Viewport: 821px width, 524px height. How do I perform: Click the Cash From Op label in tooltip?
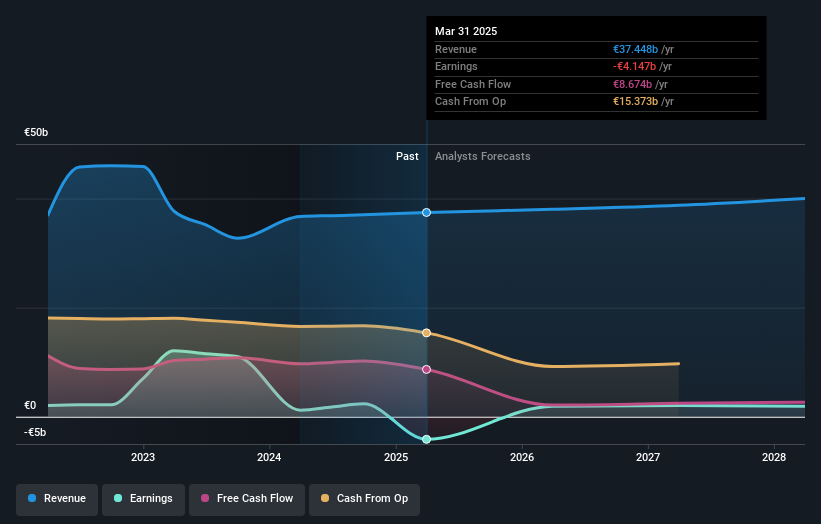(x=471, y=102)
